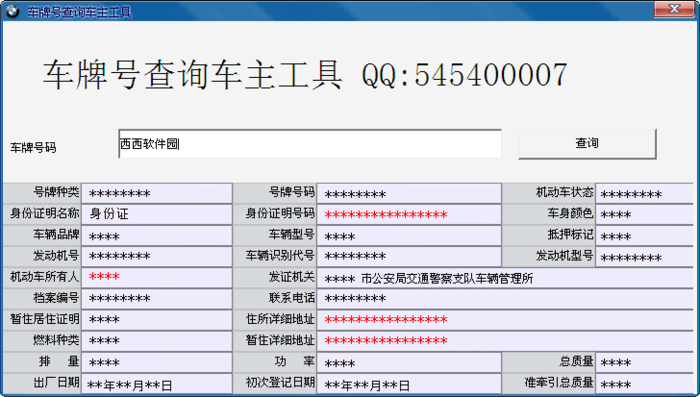Click the 机动车所有人 label
Screen dimensions: 700x397
(x=45, y=277)
